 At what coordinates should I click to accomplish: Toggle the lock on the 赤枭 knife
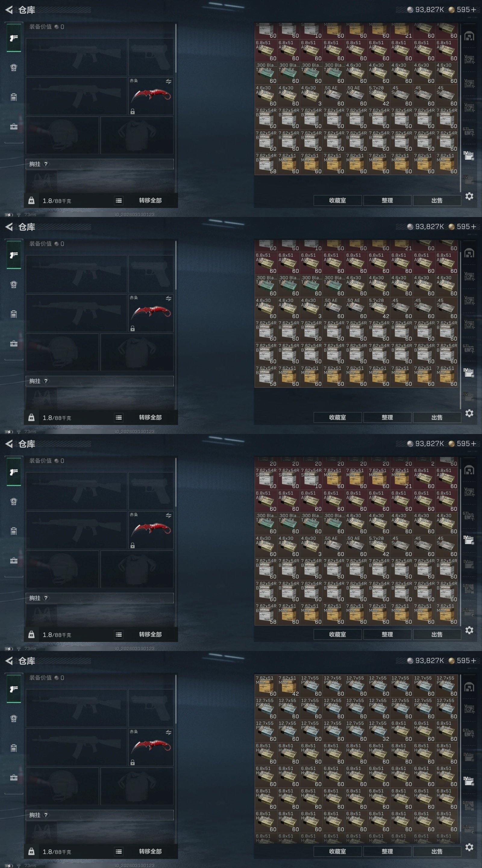click(x=132, y=112)
